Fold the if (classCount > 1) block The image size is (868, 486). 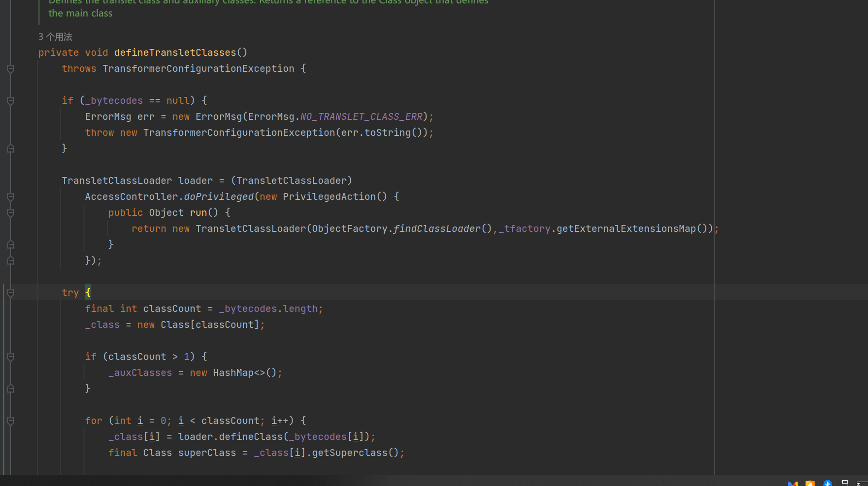point(11,357)
